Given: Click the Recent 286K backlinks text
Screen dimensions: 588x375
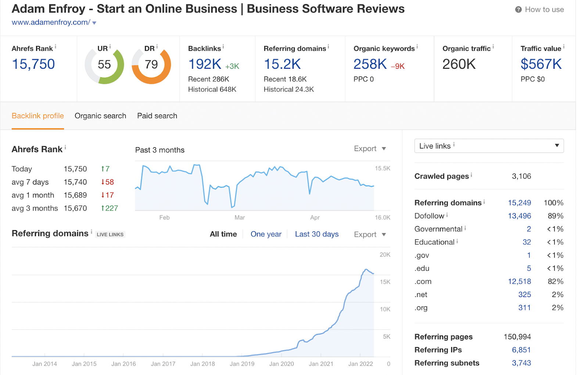Looking at the screenshot, I should coord(209,79).
